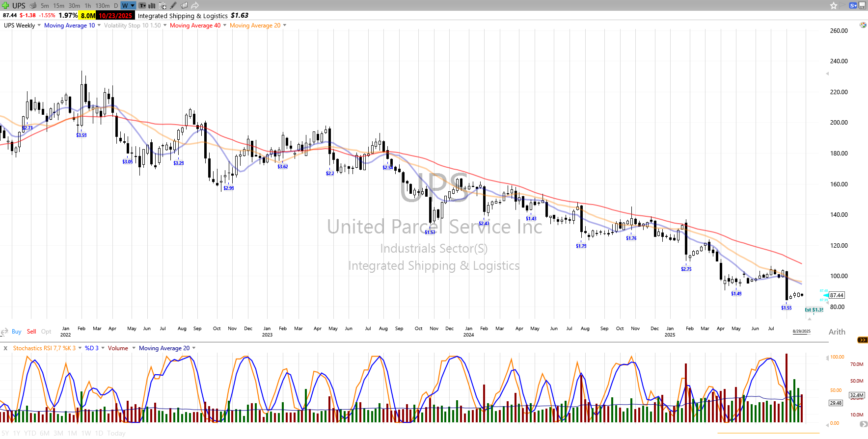
Task: Click the floppy disk save icon
Action: [x=862, y=5]
